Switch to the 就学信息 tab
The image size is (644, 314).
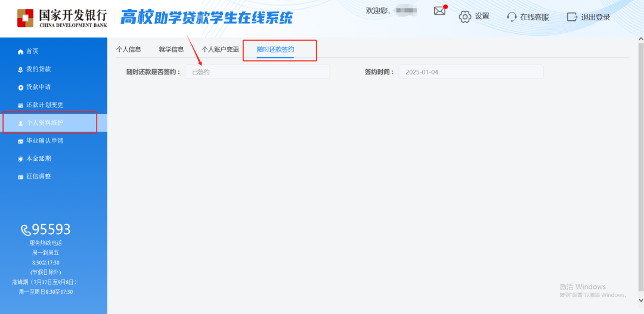click(x=171, y=49)
